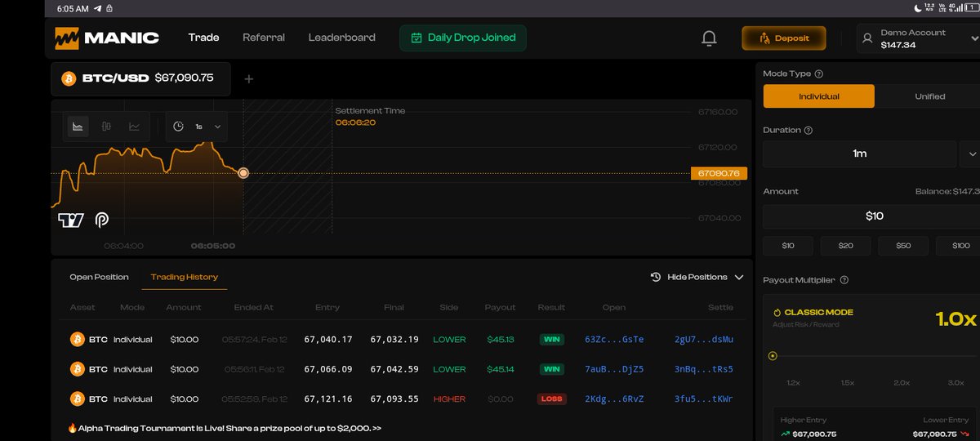
Task: Open transaction link 63Zc...GsTe
Action: pyautogui.click(x=614, y=339)
